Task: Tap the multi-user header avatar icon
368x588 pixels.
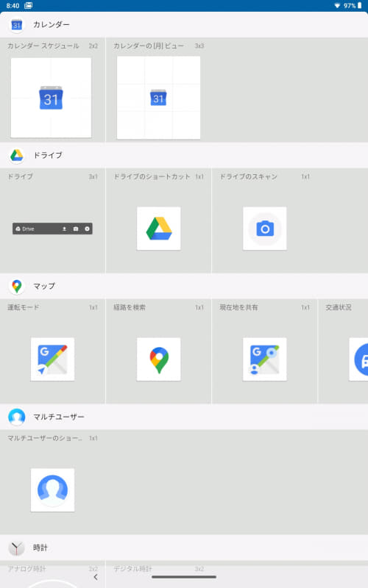Action: pyautogui.click(x=16, y=417)
